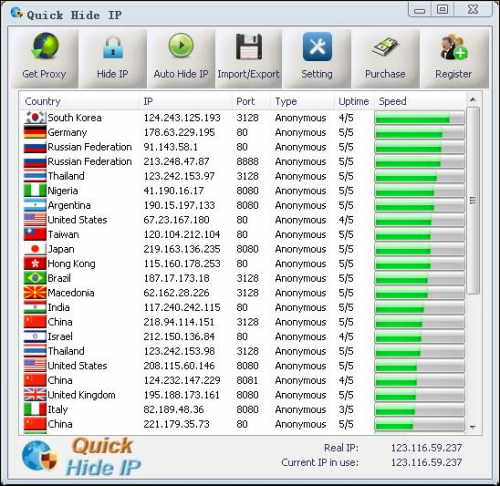Sort by the Speed column header
Viewport: 500px width, 486px height.
(420, 101)
